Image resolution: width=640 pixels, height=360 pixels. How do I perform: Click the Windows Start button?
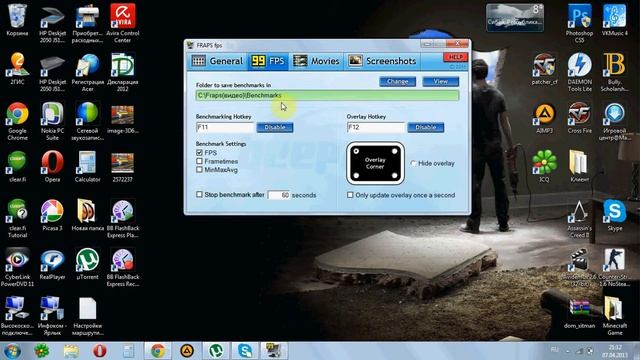12,351
